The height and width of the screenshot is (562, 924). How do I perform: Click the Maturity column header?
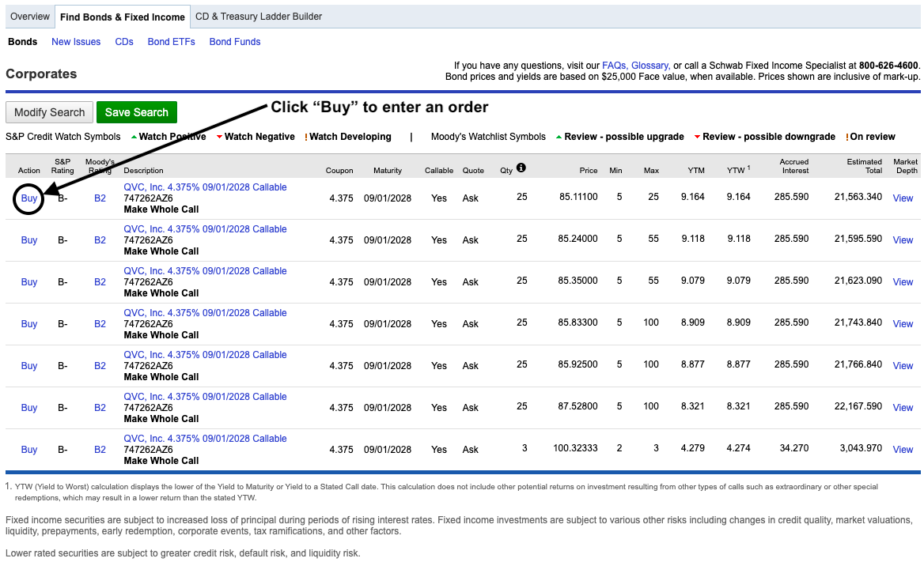[387, 170]
